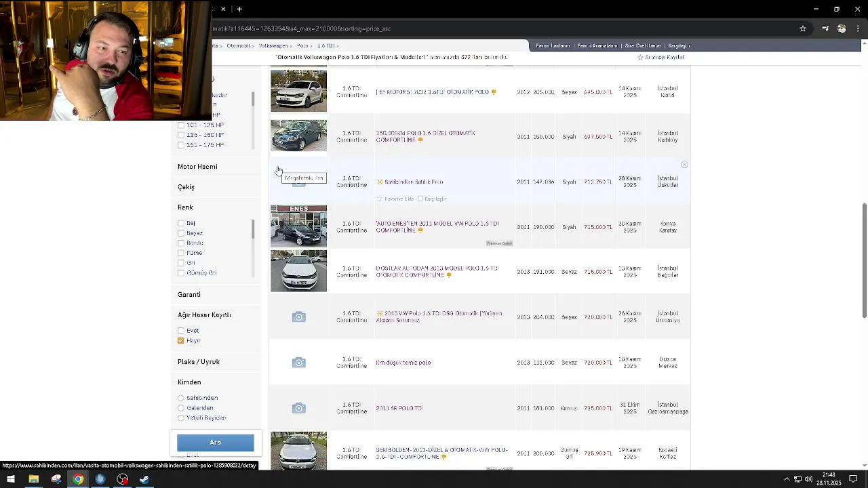Go to Volkswagen breadcrumb
The height and width of the screenshot is (488, 868).
point(273,46)
